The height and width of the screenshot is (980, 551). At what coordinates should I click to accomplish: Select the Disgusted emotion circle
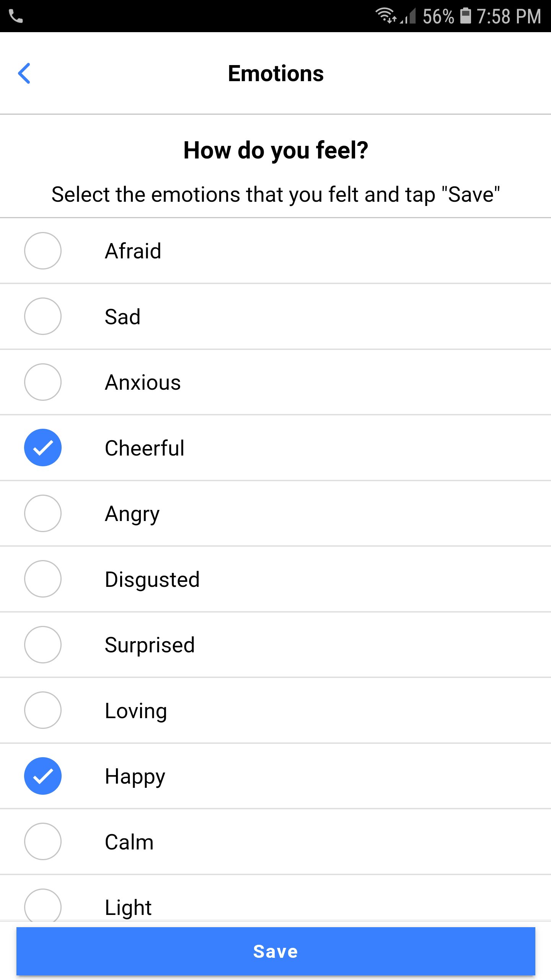point(43,579)
